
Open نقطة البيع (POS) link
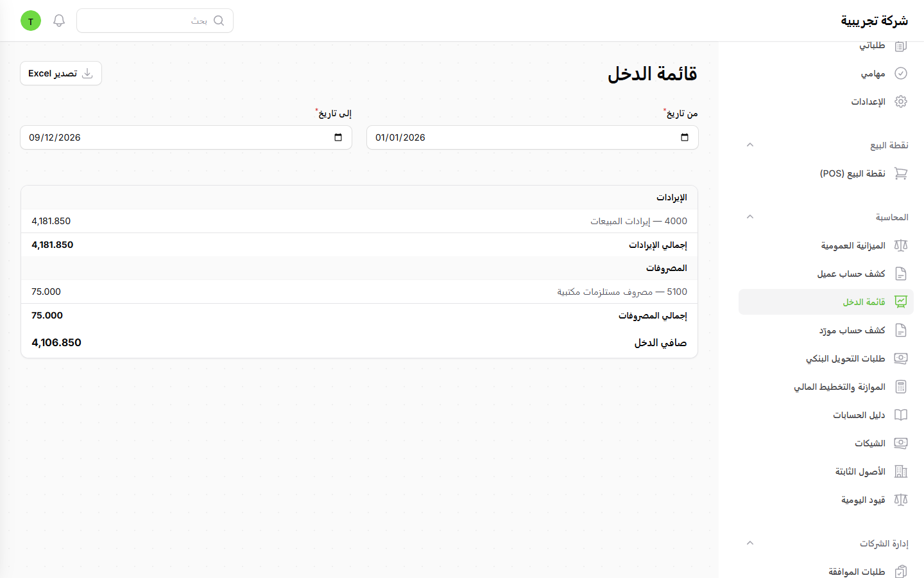click(x=826, y=173)
